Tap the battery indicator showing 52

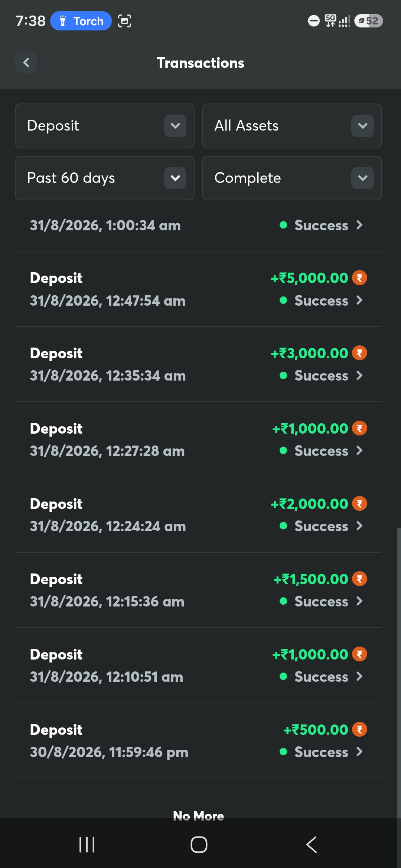(368, 21)
